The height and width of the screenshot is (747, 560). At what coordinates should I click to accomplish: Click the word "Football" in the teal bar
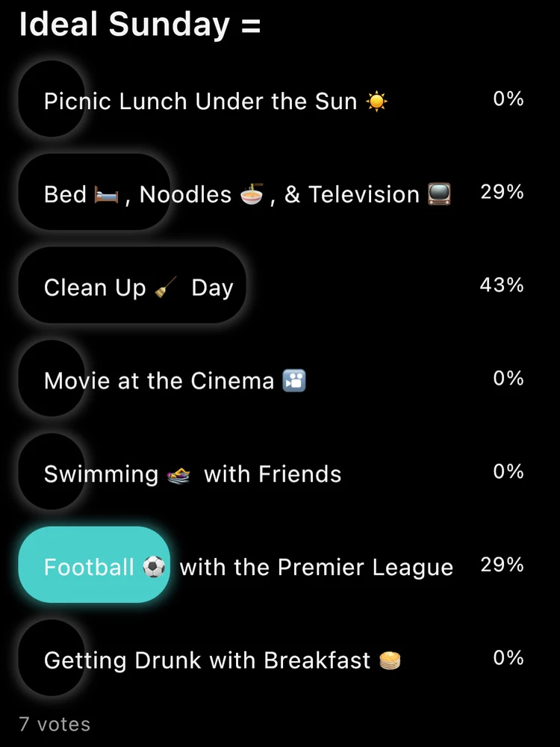[88, 568]
